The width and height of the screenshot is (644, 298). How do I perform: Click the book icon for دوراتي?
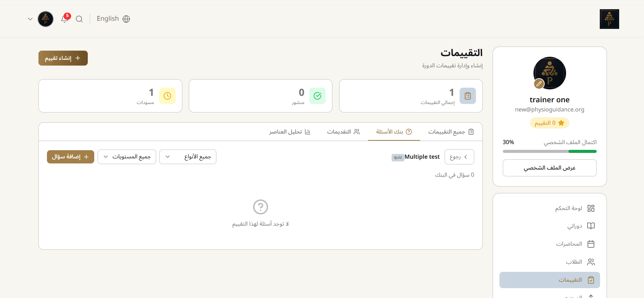(591, 226)
